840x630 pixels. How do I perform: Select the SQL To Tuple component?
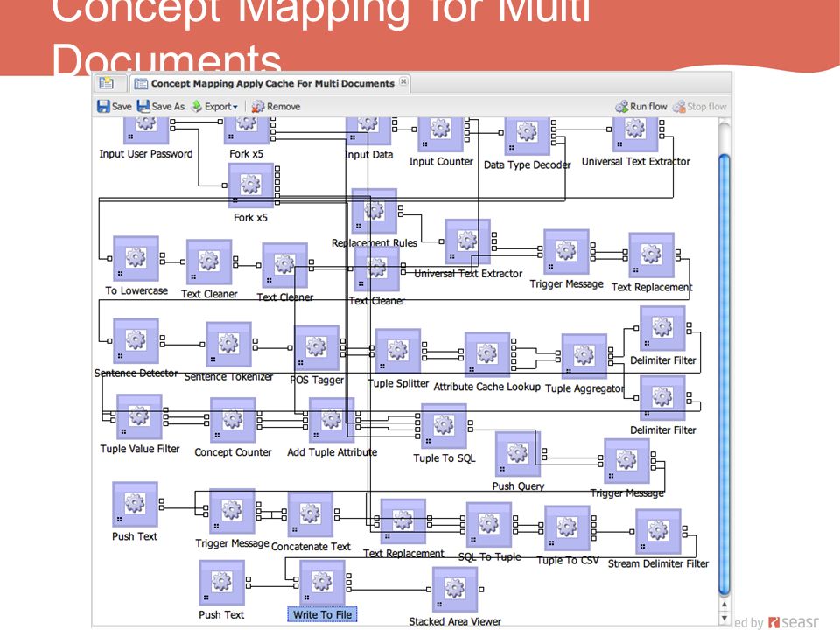click(488, 524)
